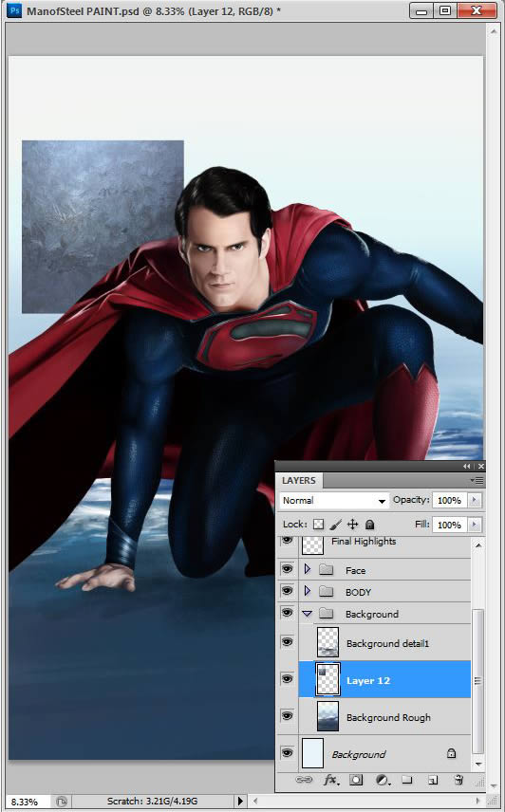Viewport: 505px width, 812px height.
Task: Click the Lock label in Layers panel
Action: 295,524
